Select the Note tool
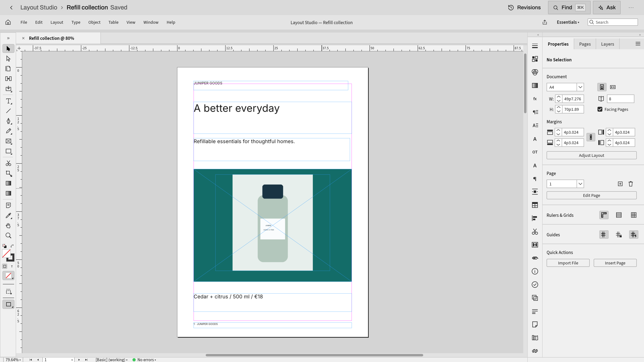644x362 pixels. click(8, 205)
